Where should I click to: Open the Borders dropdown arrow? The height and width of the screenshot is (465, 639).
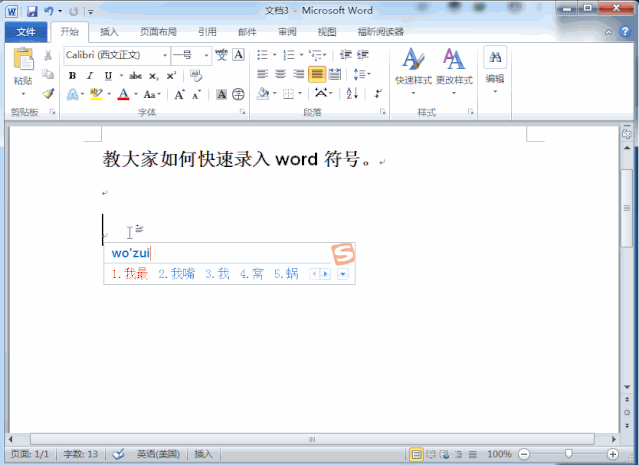pos(300,94)
